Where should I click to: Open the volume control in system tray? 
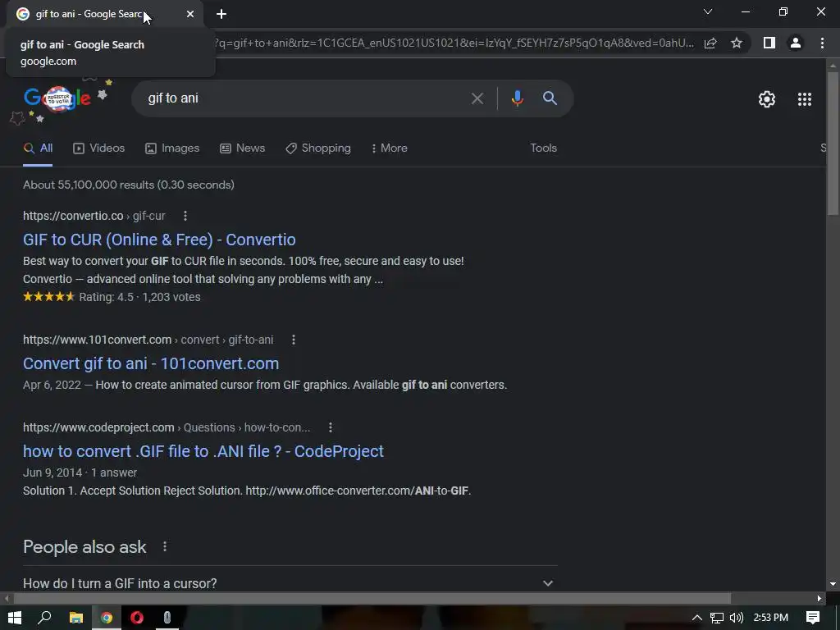tap(737, 618)
